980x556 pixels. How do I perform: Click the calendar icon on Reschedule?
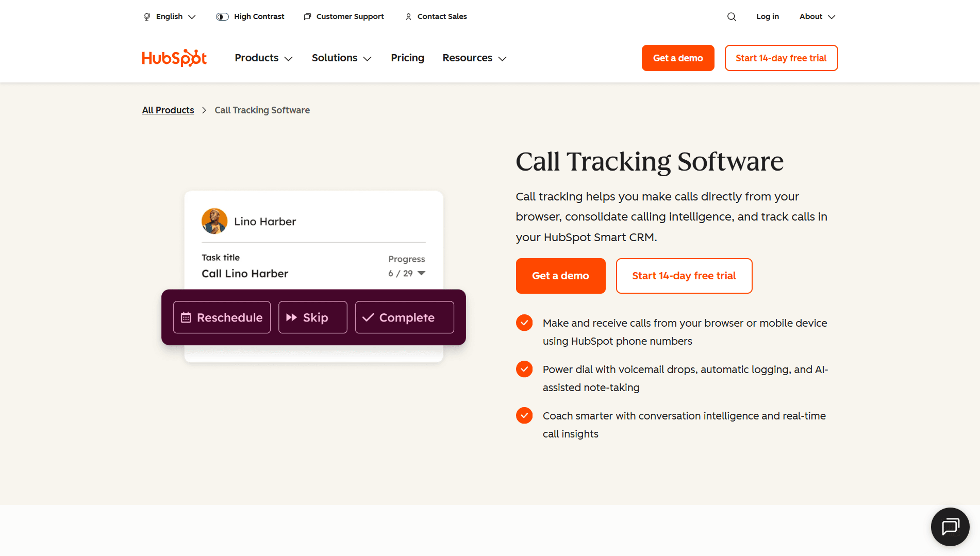[186, 317]
